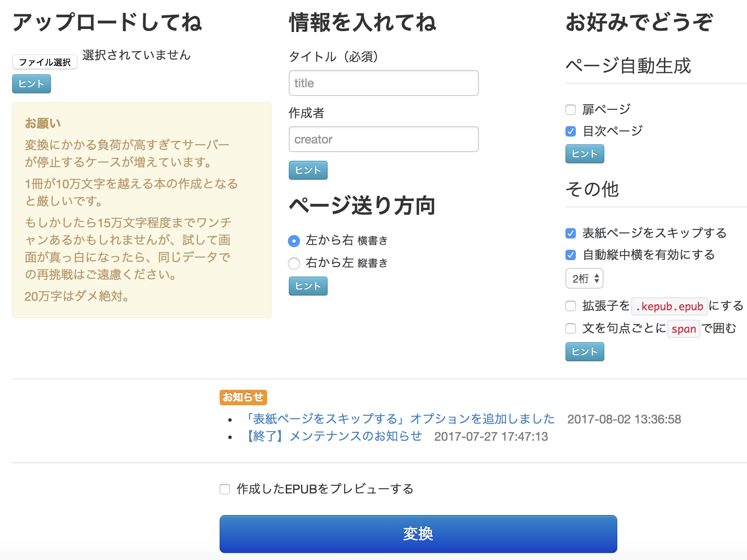747x560 pixels.
Task: Focus the creator input field
Action: (383, 139)
